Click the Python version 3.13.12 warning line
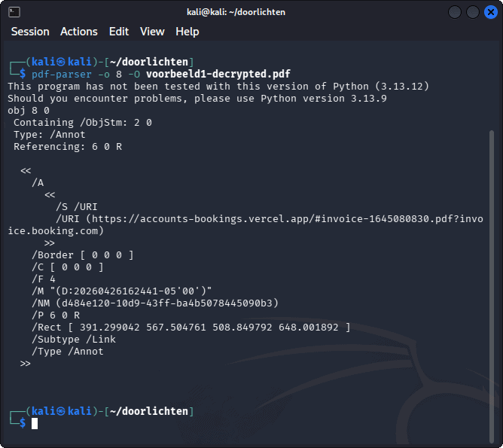 click(x=218, y=87)
